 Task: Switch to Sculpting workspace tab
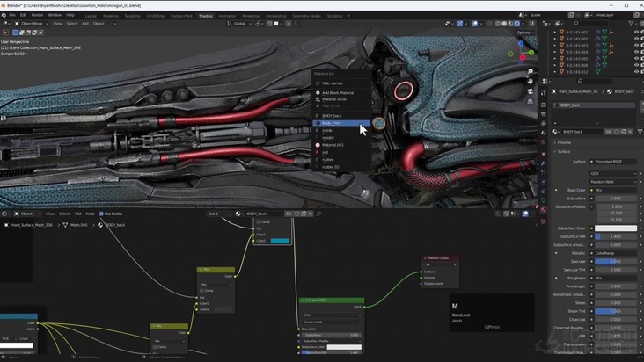pos(132,16)
